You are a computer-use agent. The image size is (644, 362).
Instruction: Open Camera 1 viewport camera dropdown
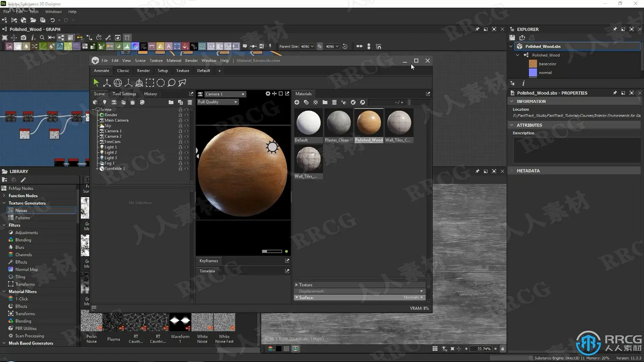pyautogui.click(x=225, y=94)
